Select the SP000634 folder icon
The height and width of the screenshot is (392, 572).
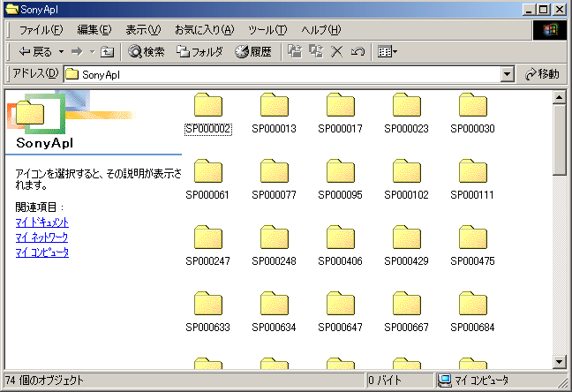point(275,304)
